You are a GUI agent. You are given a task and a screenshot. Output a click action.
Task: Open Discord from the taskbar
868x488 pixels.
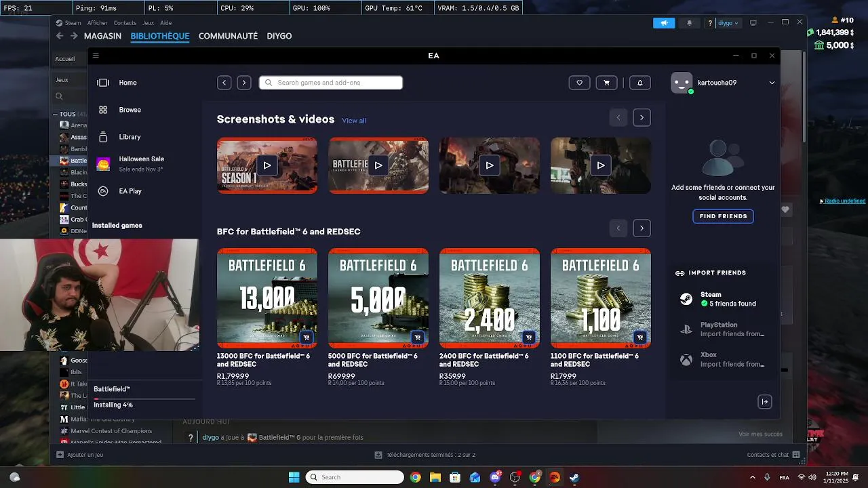495,477
